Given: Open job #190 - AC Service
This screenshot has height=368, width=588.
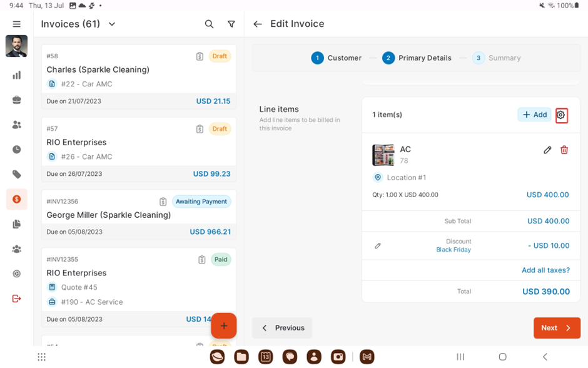Looking at the screenshot, I should (x=92, y=302).
